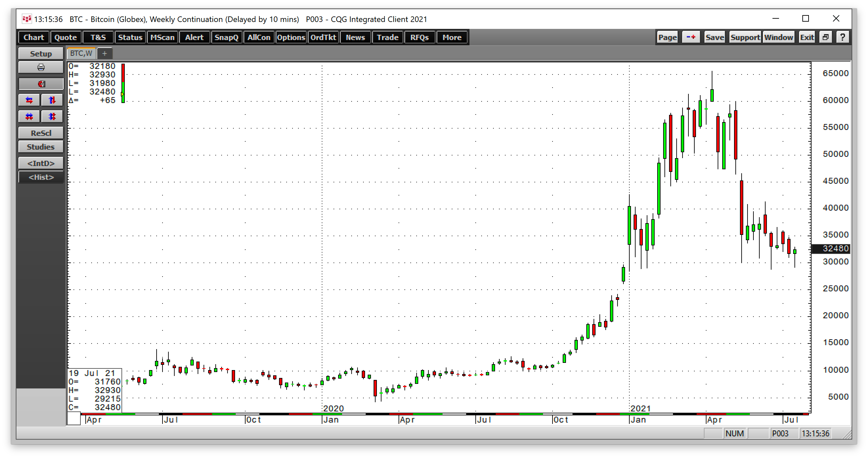Viewport: 868px width, 458px height.
Task: Click the 19 Jul 21 date box label
Action: coord(92,373)
